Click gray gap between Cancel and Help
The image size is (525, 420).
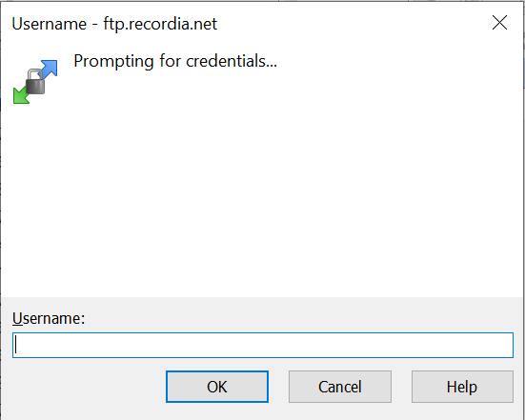pos(401,387)
